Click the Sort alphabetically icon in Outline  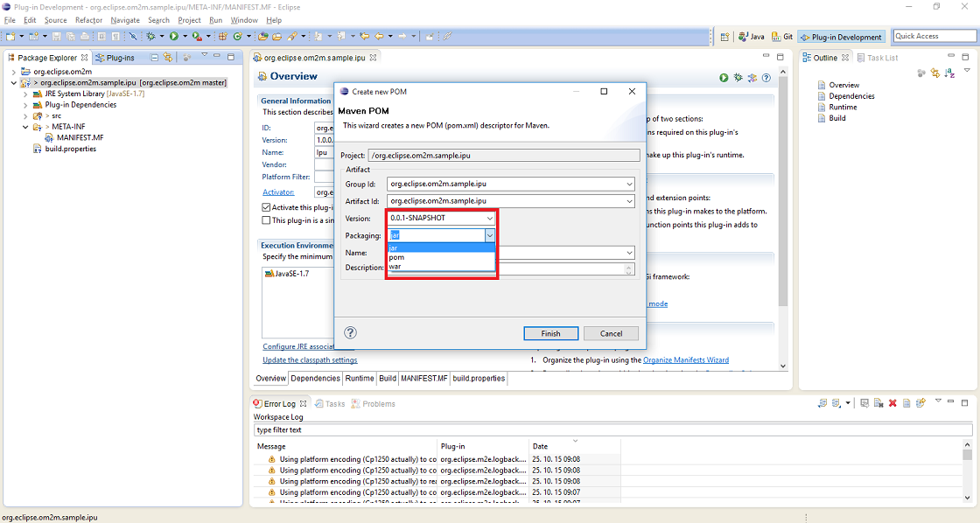click(950, 73)
